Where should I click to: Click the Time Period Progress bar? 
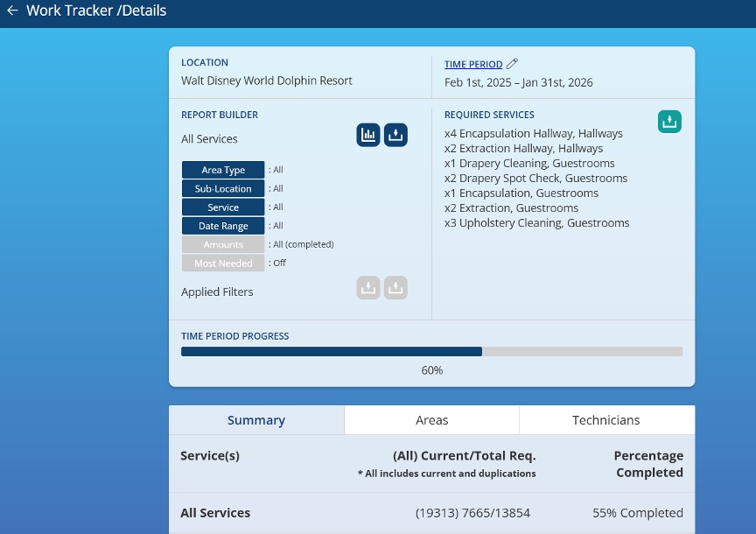click(x=431, y=351)
